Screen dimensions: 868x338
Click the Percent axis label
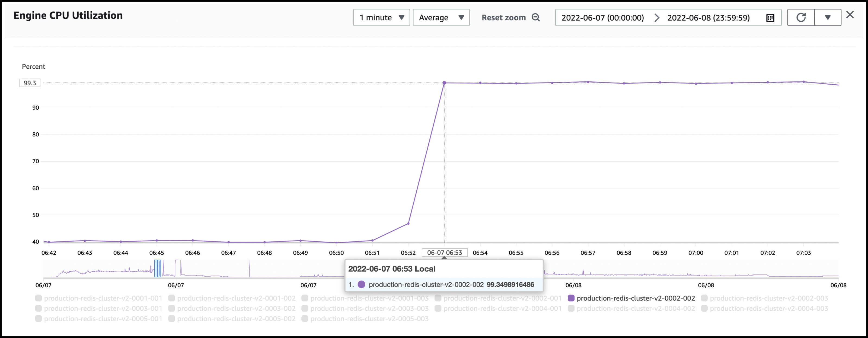(x=33, y=67)
